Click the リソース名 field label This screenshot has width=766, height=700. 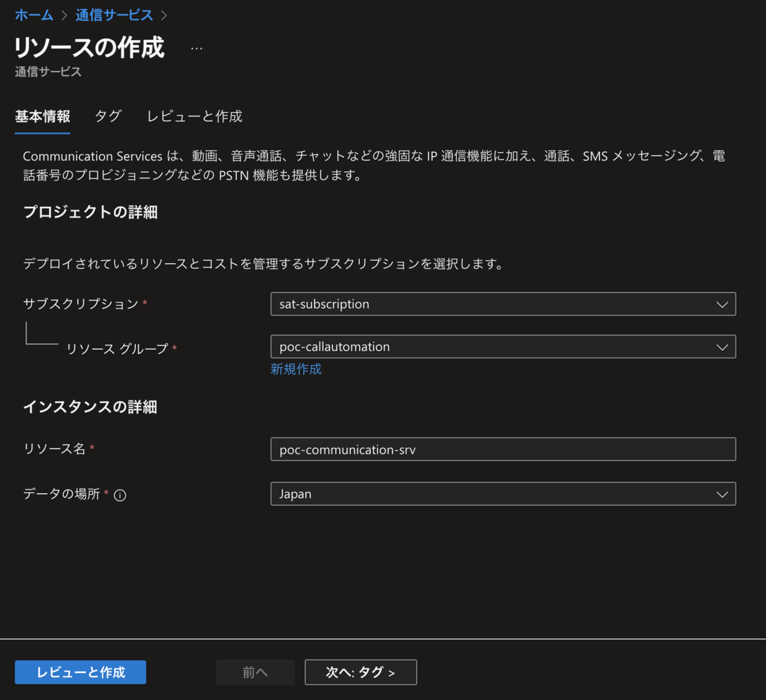pos(54,449)
